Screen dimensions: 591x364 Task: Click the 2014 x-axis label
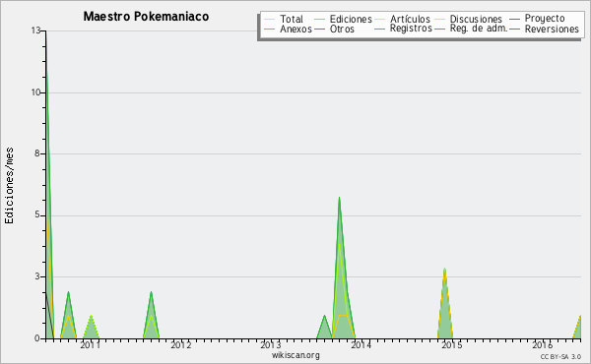(x=361, y=344)
